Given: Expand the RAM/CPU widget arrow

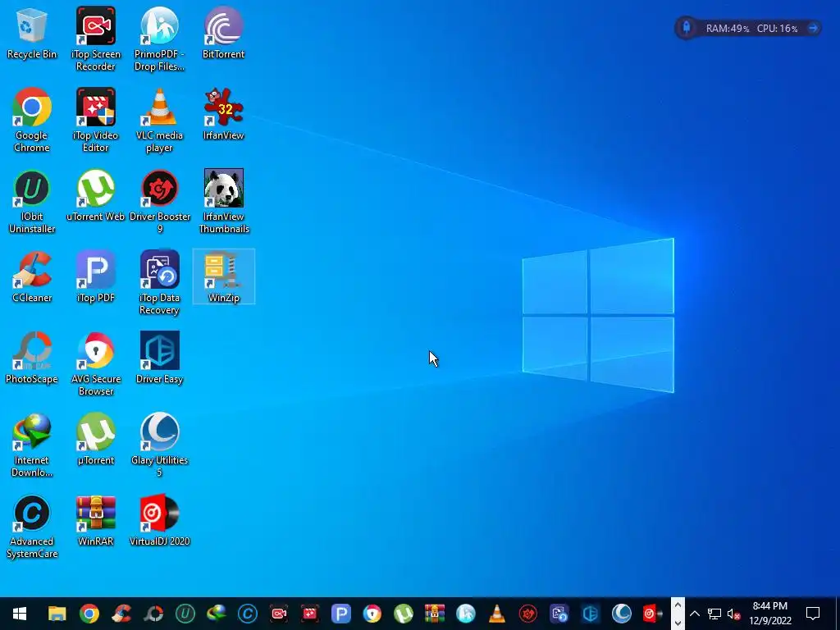Looking at the screenshot, I should pos(813,28).
